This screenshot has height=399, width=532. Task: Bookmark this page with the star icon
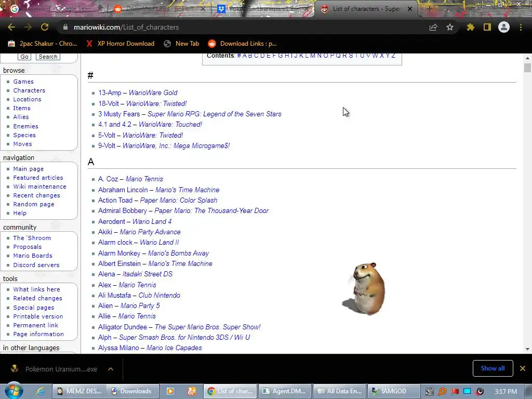coord(450,27)
